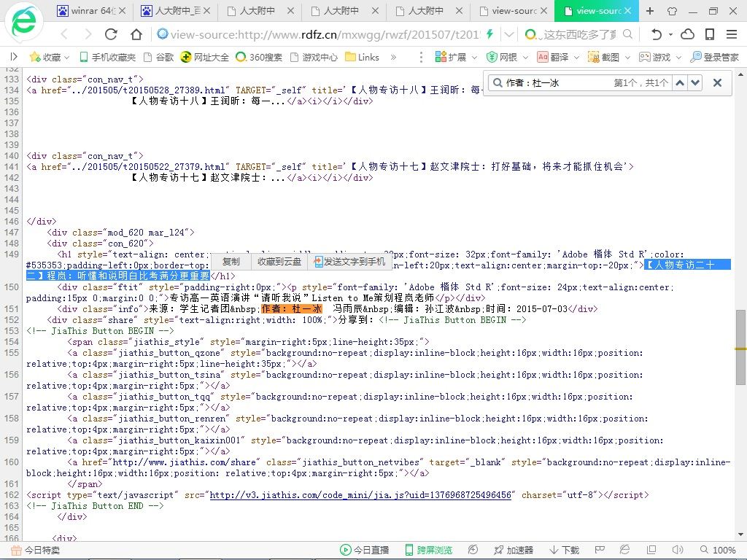Open the Links bookmark folder
The image size is (747, 560).
[362, 57]
